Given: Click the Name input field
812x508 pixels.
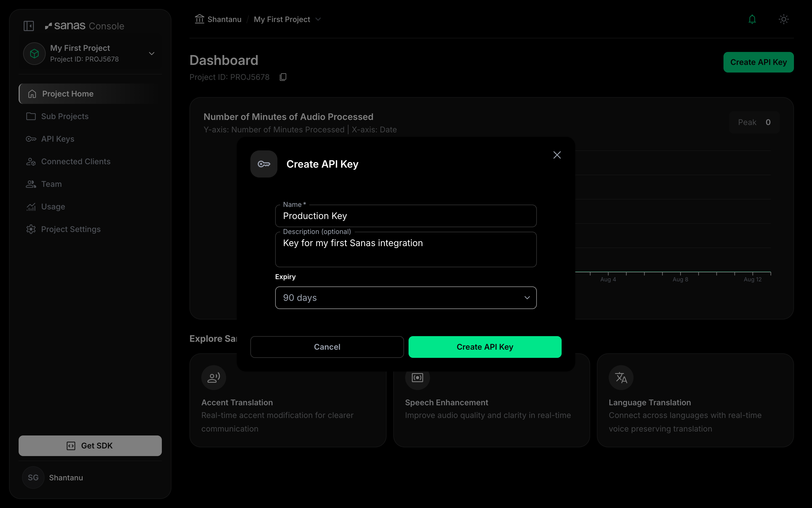Looking at the screenshot, I should point(406,216).
